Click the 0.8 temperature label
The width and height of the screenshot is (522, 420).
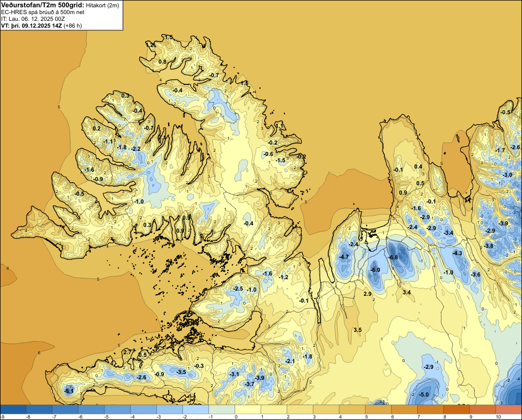(x=162, y=62)
